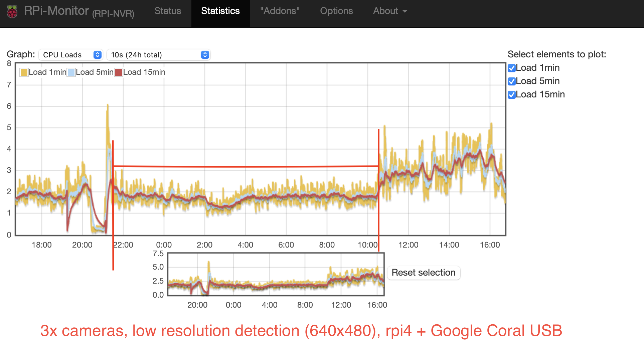This screenshot has width=644, height=347.
Task: Click the 0:00 label on main graph axis
Action: click(x=164, y=245)
